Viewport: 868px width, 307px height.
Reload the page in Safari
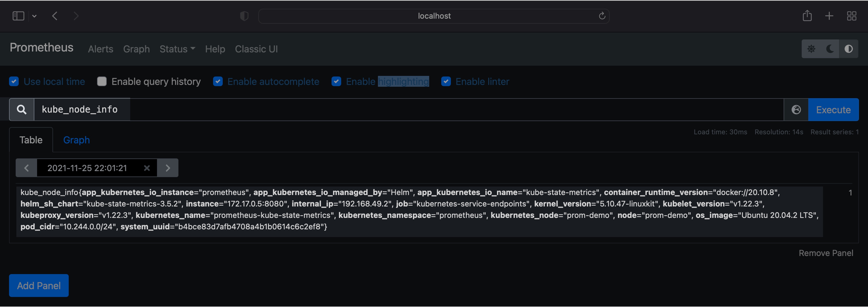(602, 16)
